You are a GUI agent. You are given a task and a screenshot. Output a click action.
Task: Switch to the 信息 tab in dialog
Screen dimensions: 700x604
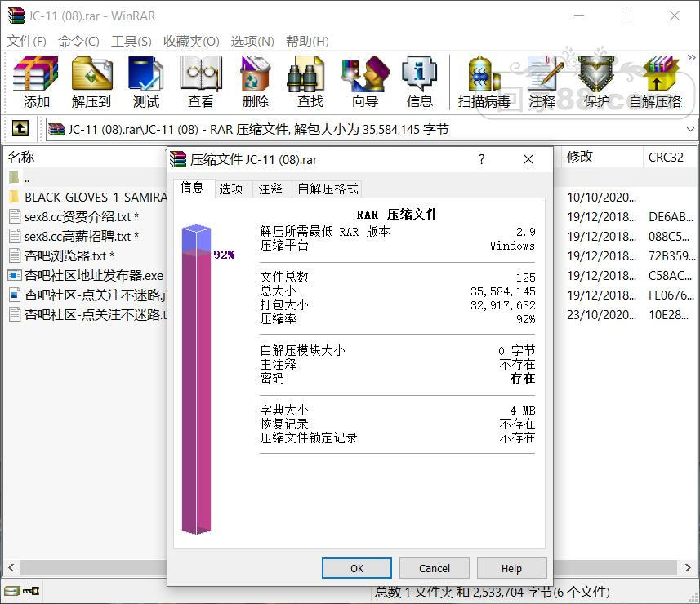193,188
